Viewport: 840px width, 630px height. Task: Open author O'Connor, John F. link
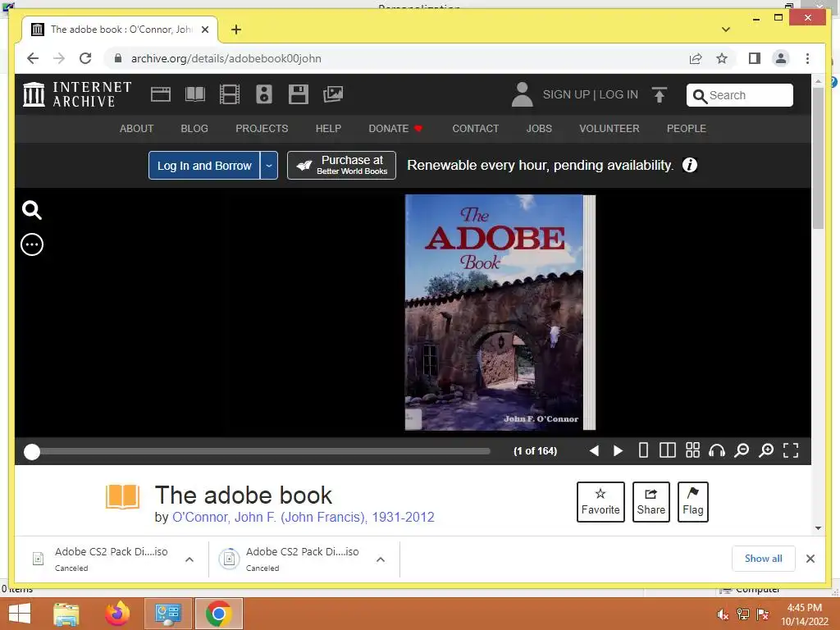point(304,517)
